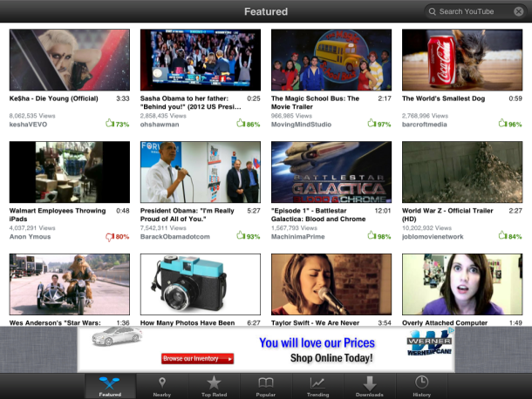Select the BarackObamadotcom channel name
Screen dimensions: 532x399
[175, 237]
